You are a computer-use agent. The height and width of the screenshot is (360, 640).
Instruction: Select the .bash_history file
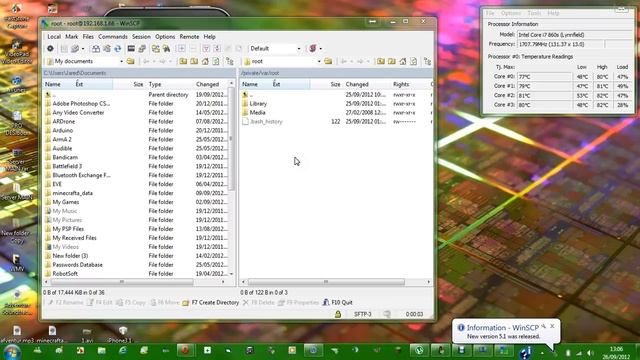pyautogui.click(x=266, y=122)
